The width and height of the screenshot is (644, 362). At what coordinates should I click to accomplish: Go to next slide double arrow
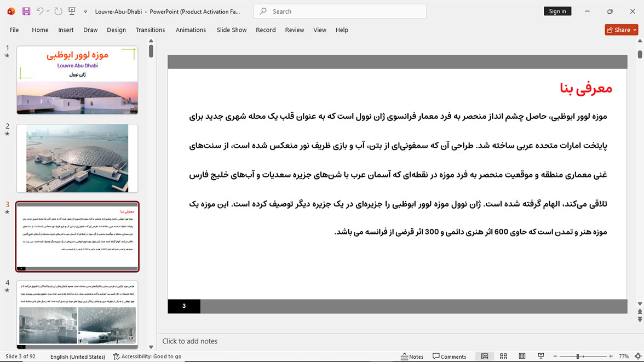click(x=640, y=319)
